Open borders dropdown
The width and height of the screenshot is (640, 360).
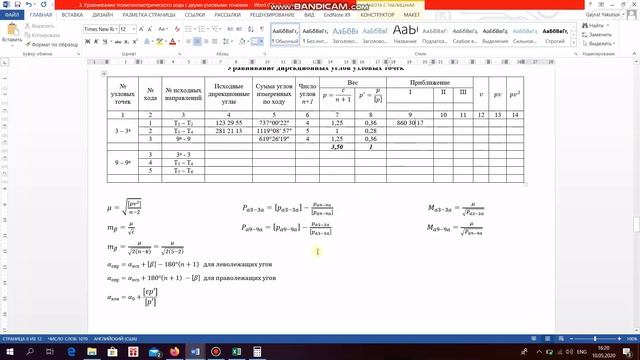click(261, 41)
